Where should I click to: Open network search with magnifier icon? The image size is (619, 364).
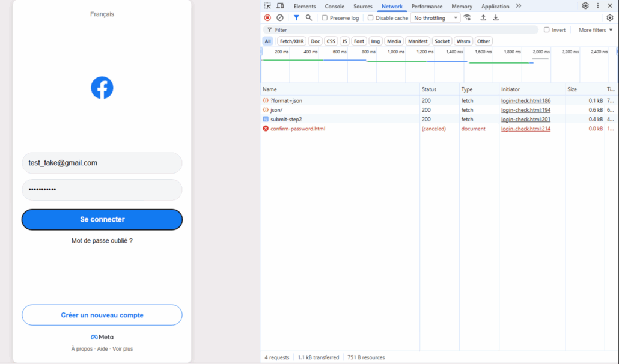click(x=309, y=18)
